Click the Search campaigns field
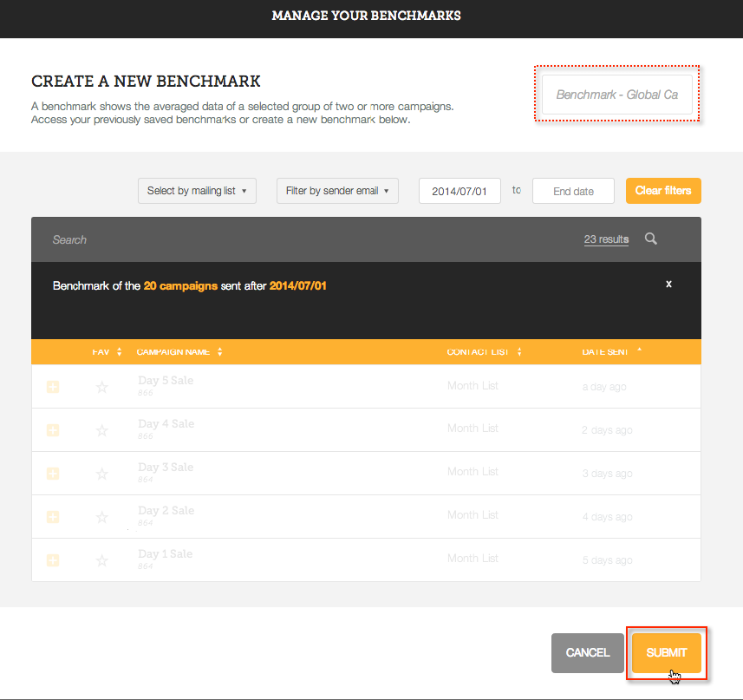 (303, 239)
